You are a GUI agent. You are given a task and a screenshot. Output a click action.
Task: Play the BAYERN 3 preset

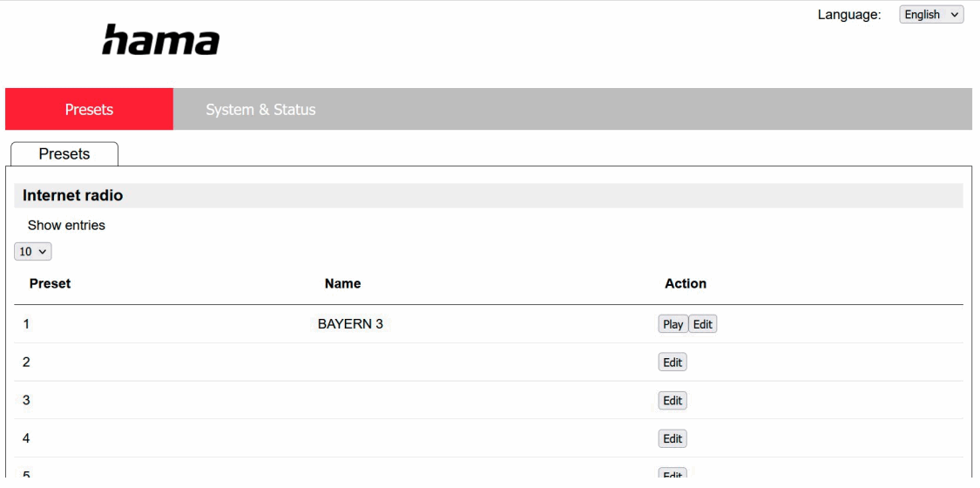pos(672,324)
